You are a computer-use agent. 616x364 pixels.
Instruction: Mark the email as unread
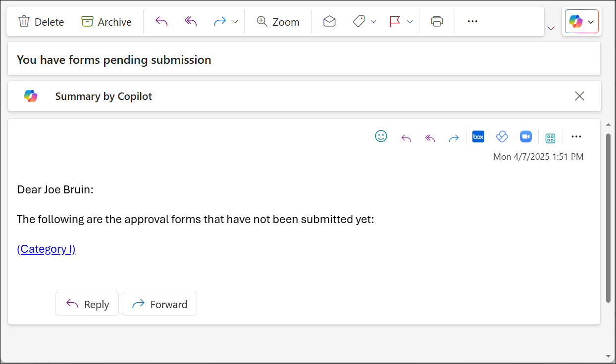tap(329, 21)
